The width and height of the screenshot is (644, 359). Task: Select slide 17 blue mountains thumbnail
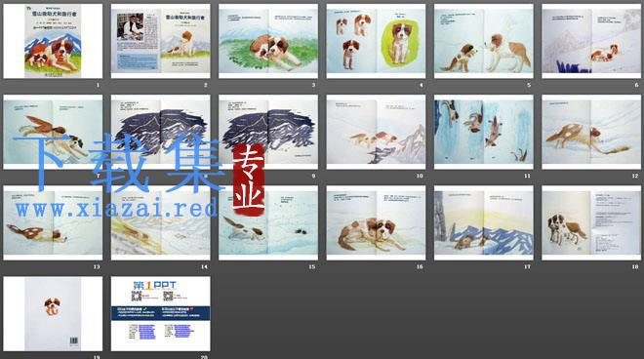[484, 223]
